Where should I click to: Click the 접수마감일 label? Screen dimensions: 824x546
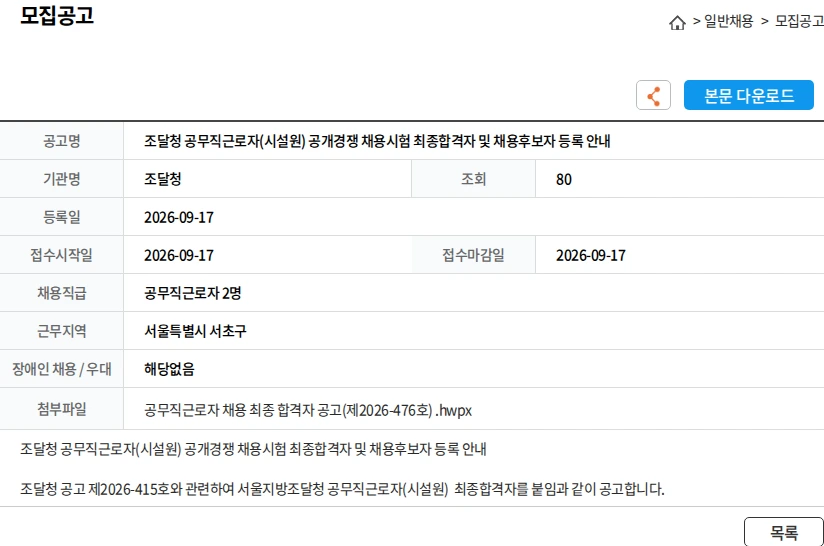click(473, 255)
